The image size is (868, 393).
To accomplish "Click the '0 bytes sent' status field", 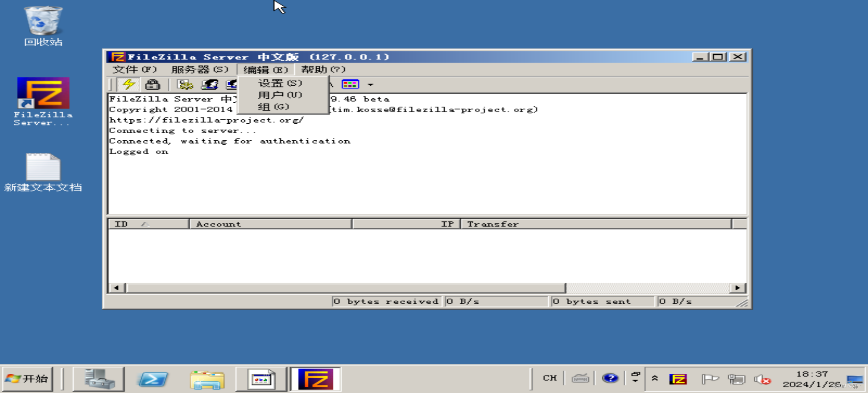I will point(602,301).
